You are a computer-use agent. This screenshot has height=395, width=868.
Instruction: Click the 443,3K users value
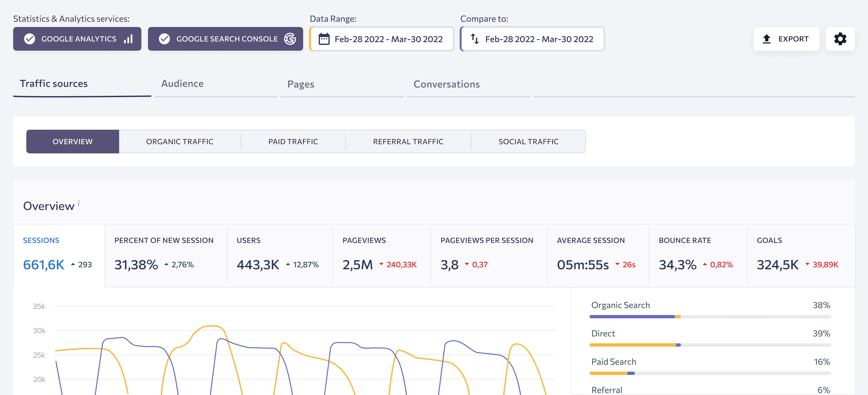[x=258, y=264]
